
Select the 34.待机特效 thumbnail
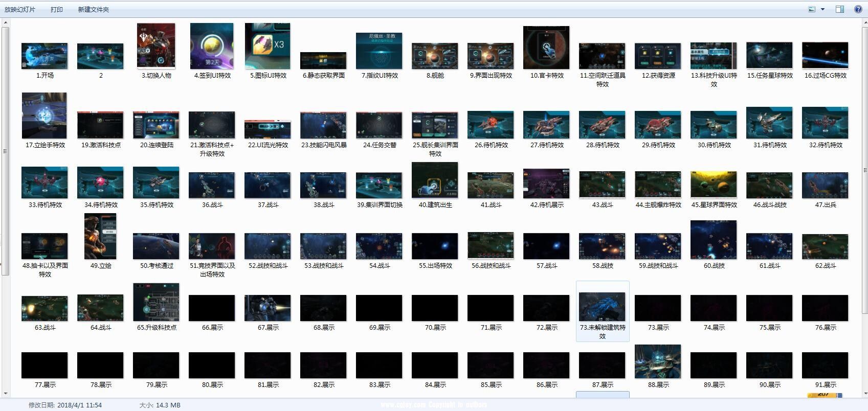[x=100, y=182]
